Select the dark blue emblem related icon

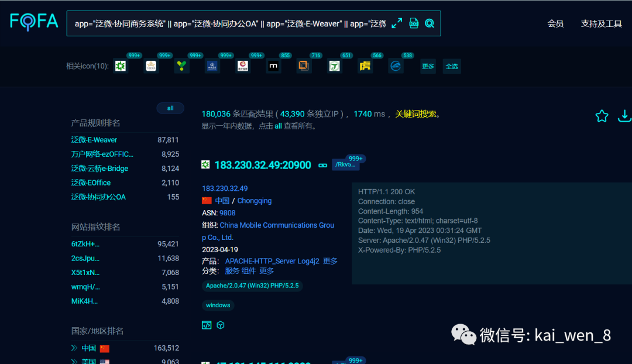(212, 66)
